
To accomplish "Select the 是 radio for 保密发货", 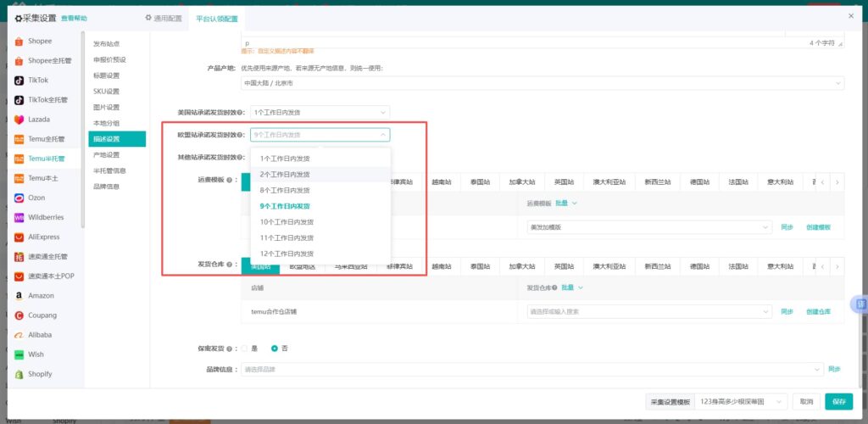I will click(x=245, y=349).
